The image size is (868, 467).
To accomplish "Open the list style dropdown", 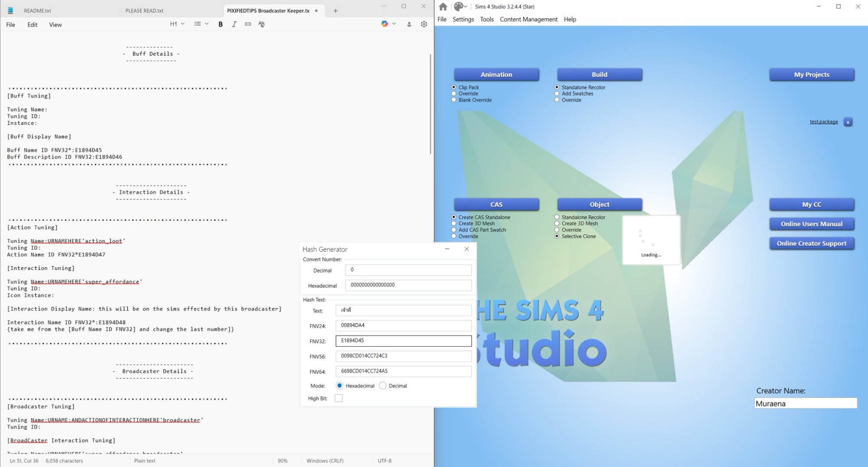I will (x=201, y=24).
